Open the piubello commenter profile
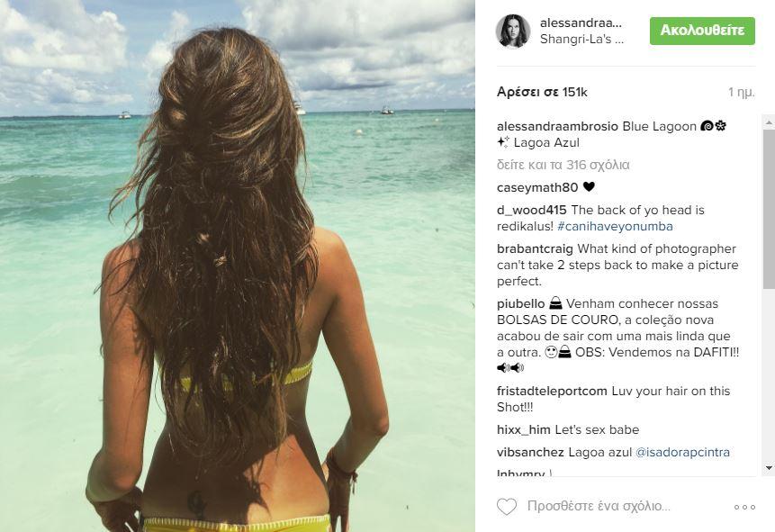Image resolution: width=775 pixels, height=532 pixels. 521,303
